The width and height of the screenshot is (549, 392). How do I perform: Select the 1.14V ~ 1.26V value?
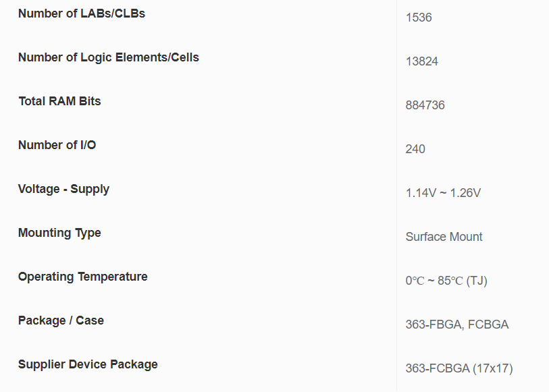443,193
